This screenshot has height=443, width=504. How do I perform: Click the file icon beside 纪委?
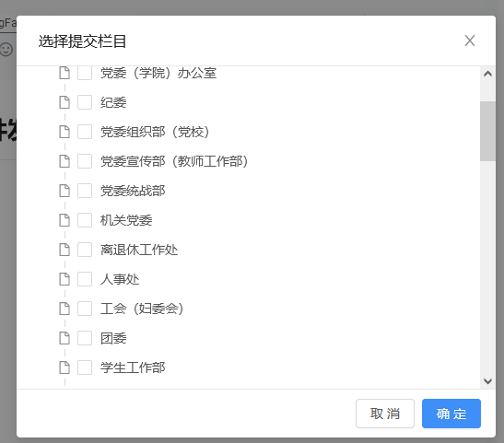(x=64, y=102)
